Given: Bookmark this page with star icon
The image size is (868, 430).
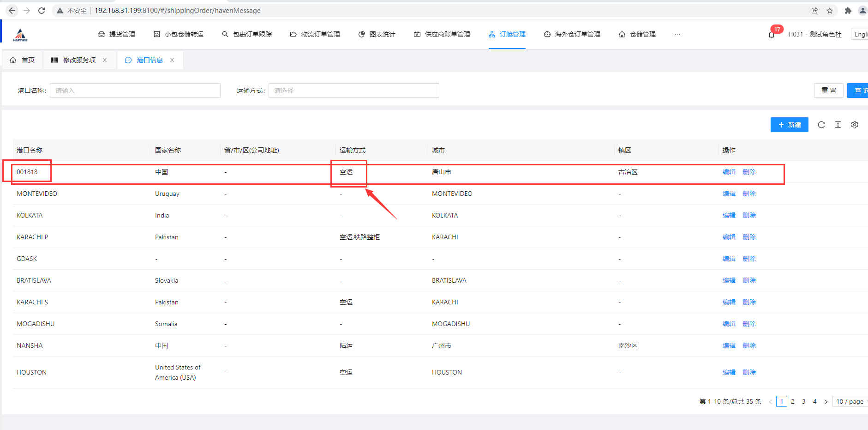Looking at the screenshot, I should tap(830, 11).
